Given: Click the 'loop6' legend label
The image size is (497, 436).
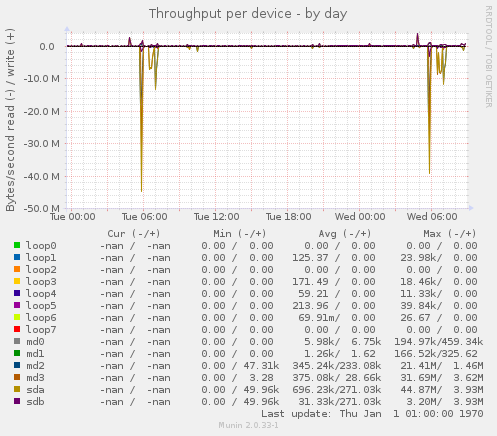Looking at the screenshot, I should pos(41,318).
